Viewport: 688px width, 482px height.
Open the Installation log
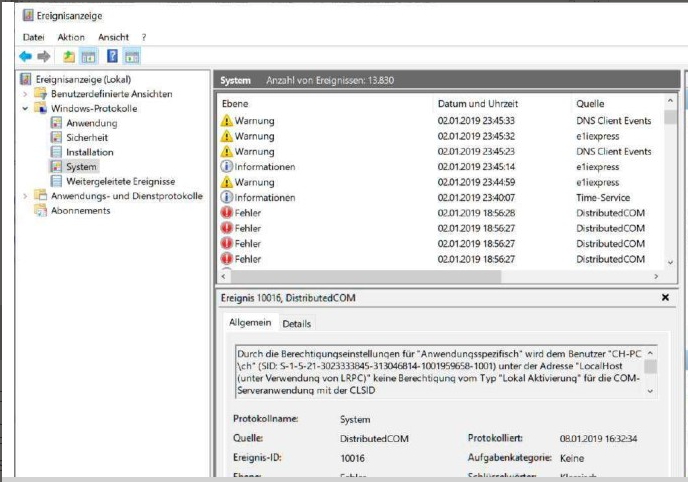pyautogui.click(x=90, y=152)
